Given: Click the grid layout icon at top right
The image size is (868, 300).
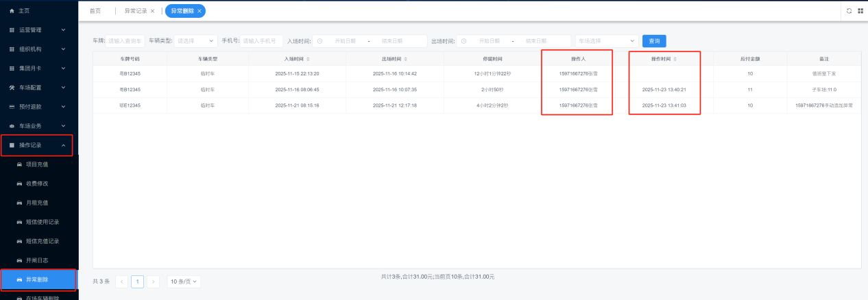Looking at the screenshot, I should (x=860, y=11).
